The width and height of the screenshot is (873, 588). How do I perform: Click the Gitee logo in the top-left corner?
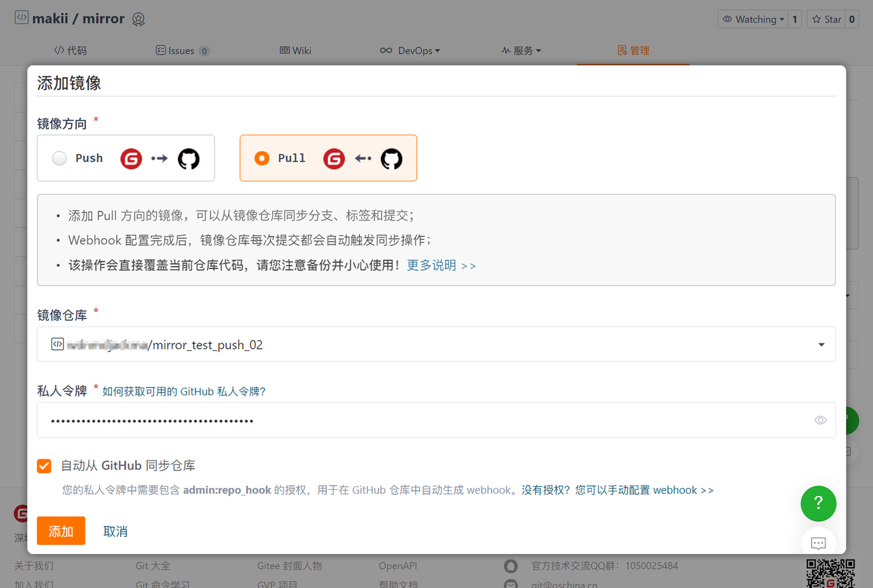[21, 18]
